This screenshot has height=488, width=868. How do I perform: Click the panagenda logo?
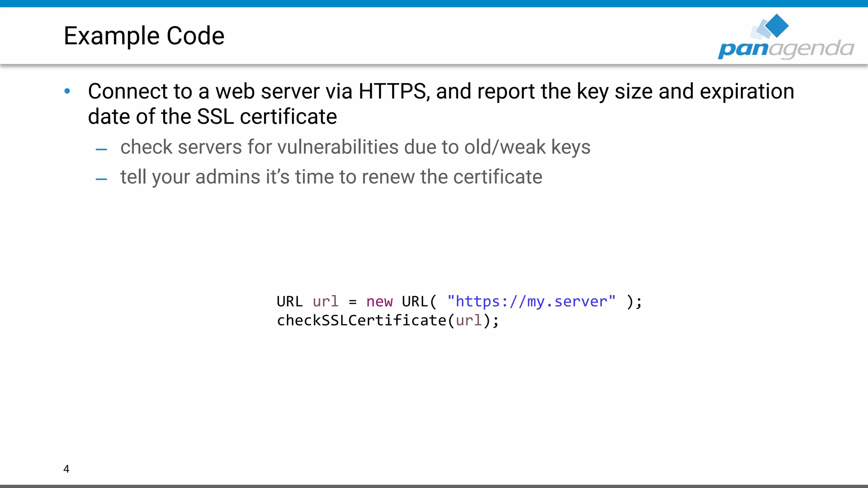786,48
